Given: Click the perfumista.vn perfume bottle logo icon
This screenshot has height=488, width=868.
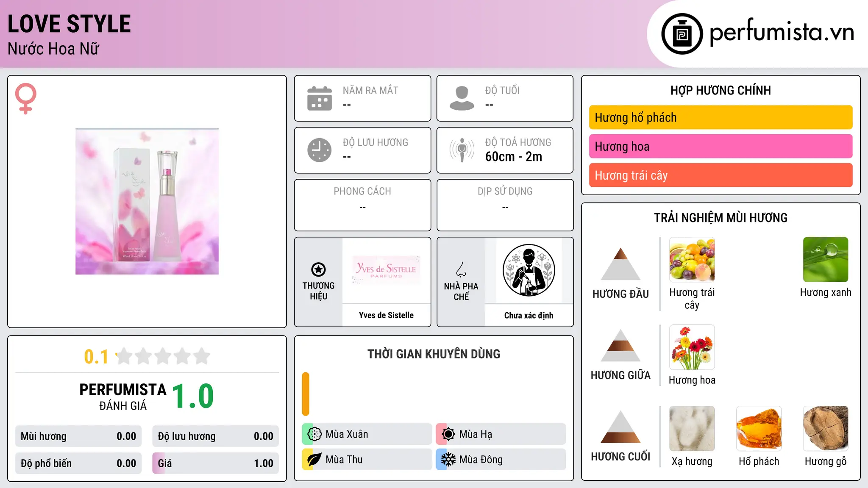Looking at the screenshot, I should pos(682,34).
